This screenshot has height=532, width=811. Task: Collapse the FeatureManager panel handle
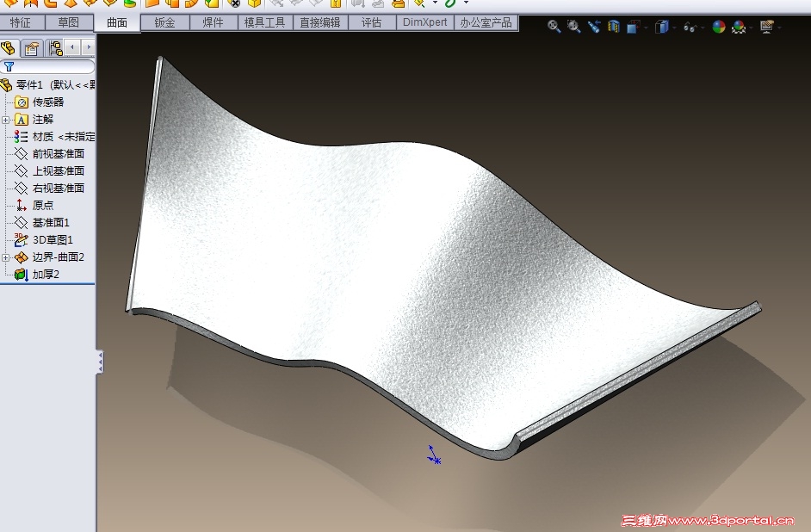click(x=100, y=362)
